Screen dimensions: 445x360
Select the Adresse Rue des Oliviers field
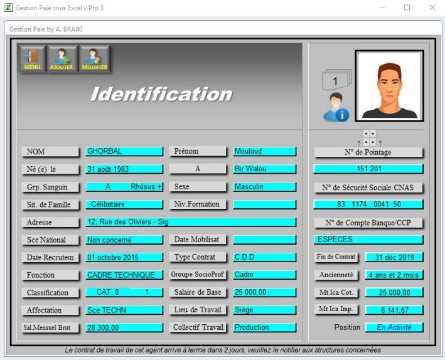pos(191,222)
